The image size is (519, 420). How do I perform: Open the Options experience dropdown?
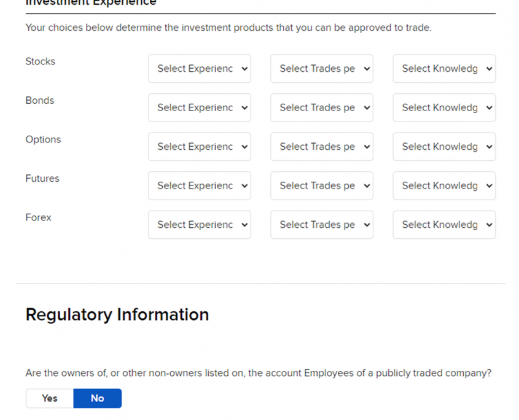click(199, 147)
